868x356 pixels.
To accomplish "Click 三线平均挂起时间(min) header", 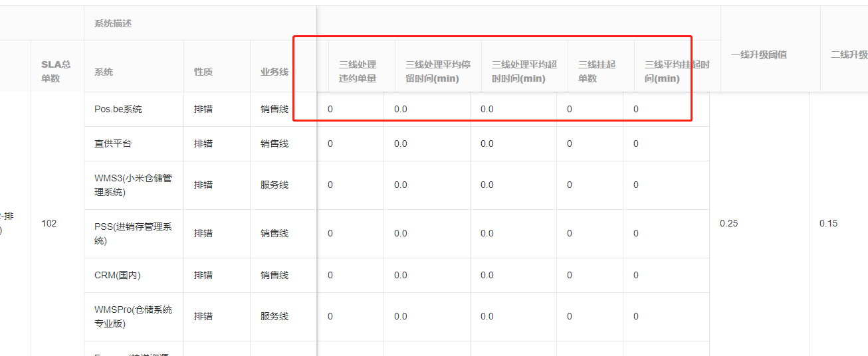I will point(677,72).
